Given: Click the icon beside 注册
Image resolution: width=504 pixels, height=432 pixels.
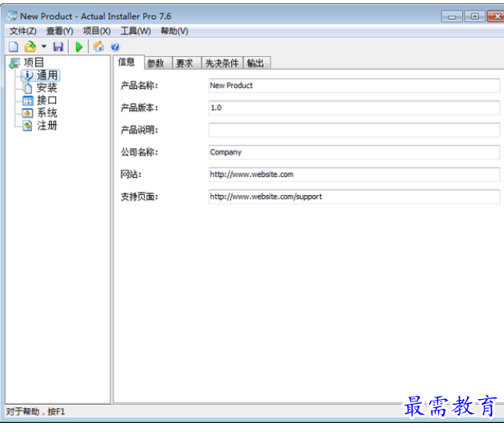Looking at the screenshot, I should point(28,125).
